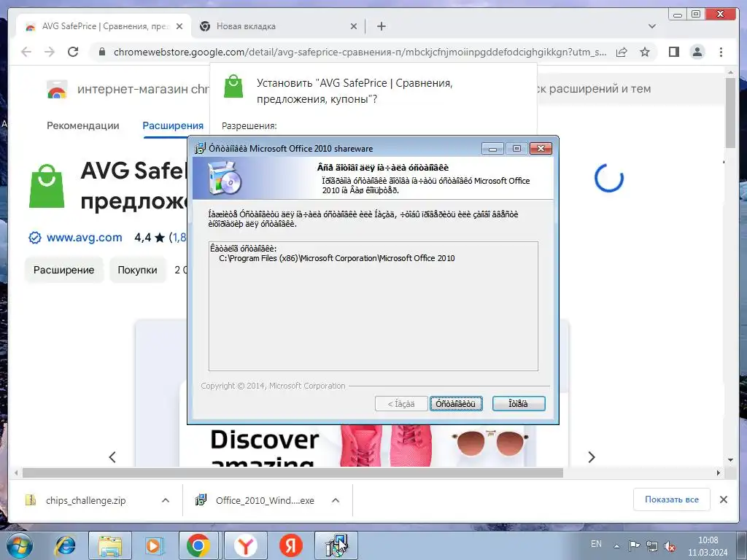Show hidden tray icons arrow
Viewport: 747px width, 560px height.
[x=616, y=546]
